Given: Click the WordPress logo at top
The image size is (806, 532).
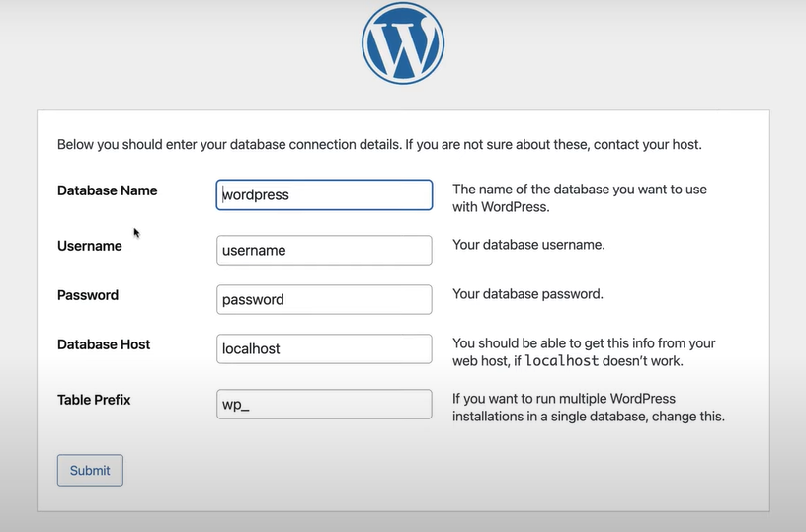Looking at the screenshot, I should click(403, 43).
